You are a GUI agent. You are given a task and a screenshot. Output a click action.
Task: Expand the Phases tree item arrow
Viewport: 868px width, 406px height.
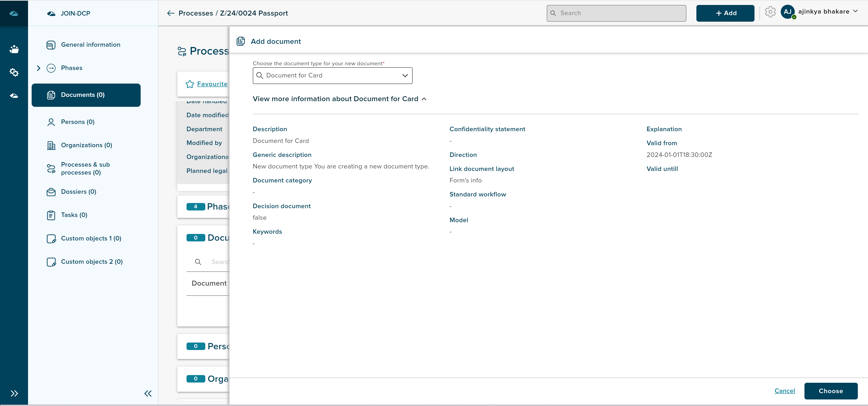point(38,68)
